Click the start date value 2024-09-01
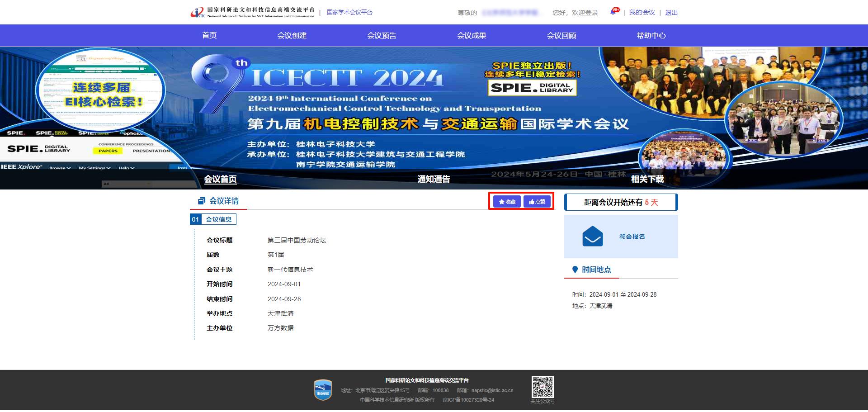Image resolution: width=868 pixels, height=412 pixels. click(284, 284)
